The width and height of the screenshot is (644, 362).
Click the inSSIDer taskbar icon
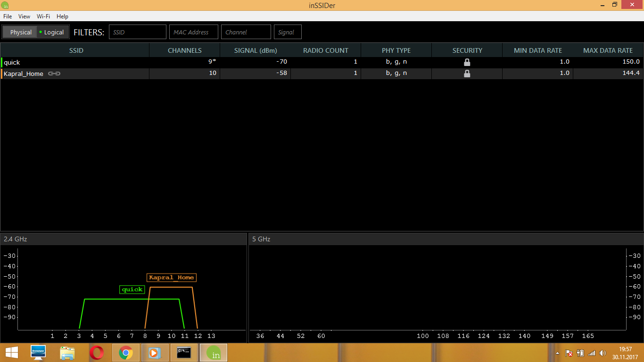pyautogui.click(x=214, y=353)
